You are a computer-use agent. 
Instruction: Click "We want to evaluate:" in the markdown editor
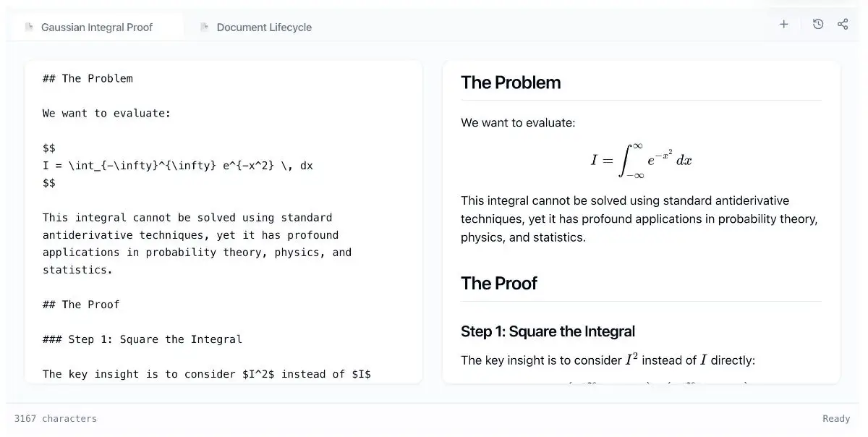[x=106, y=114]
